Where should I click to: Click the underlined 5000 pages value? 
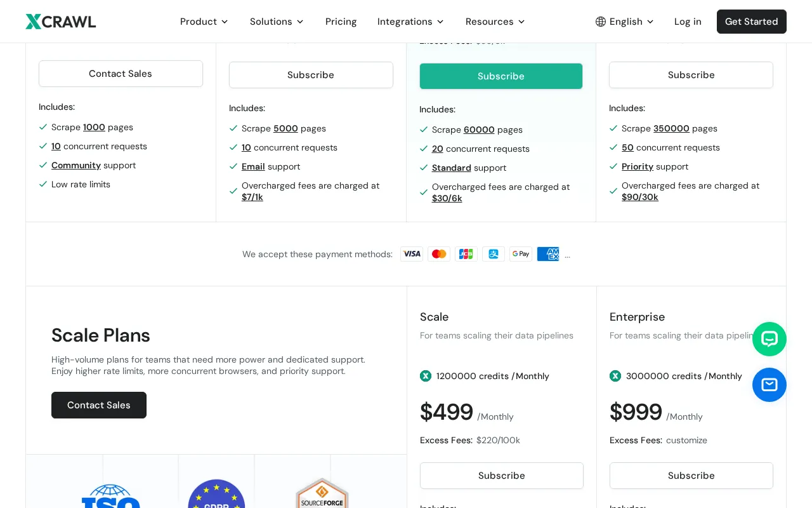pyautogui.click(x=285, y=128)
